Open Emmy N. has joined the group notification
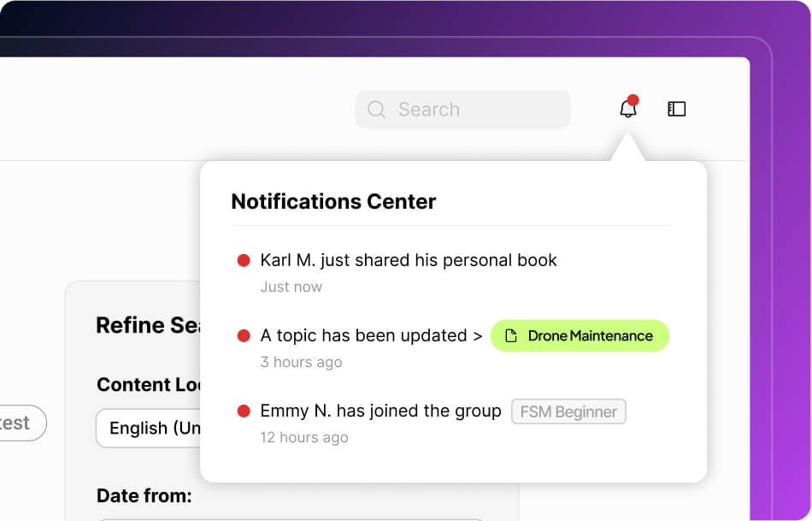This screenshot has height=521, width=812. pos(380,411)
